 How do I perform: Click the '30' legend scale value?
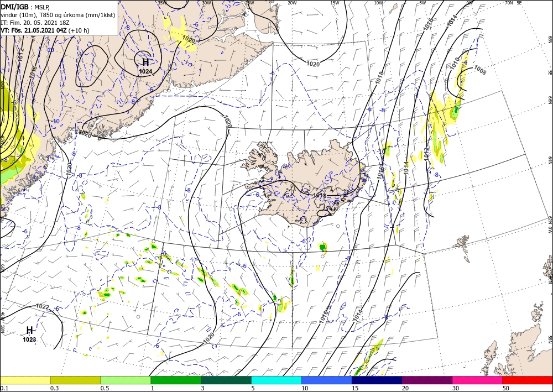pyautogui.click(x=456, y=388)
